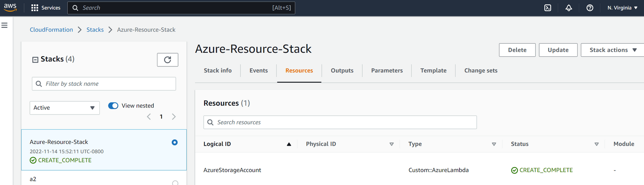Click CREATE_COMPLETE status under Azure-Resource-Stack
The height and width of the screenshot is (185, 644).
click(61, 160)
